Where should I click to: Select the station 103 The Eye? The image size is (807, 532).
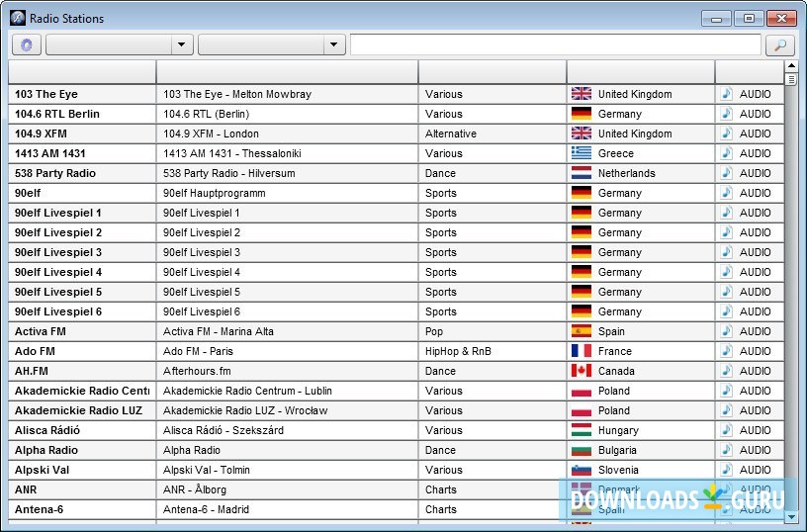pyautogui.click(x=46, y=94)
